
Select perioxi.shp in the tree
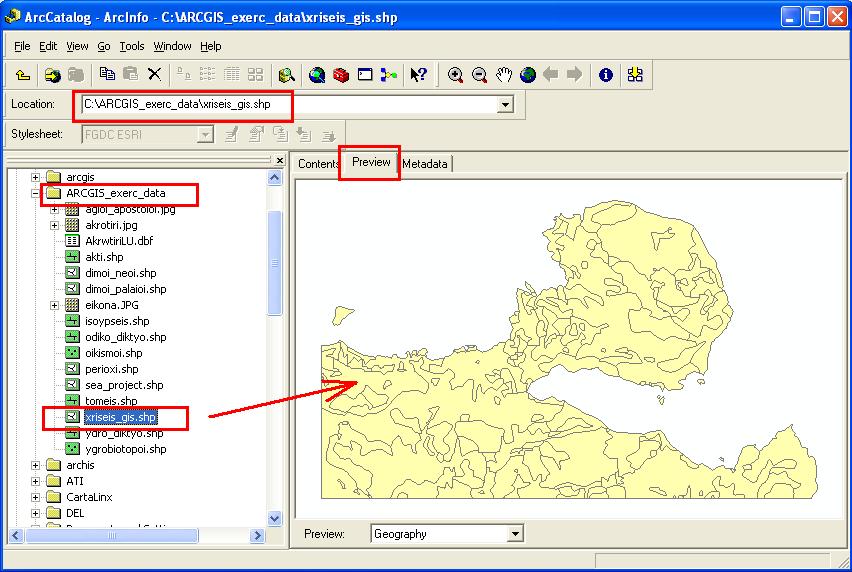111,369
